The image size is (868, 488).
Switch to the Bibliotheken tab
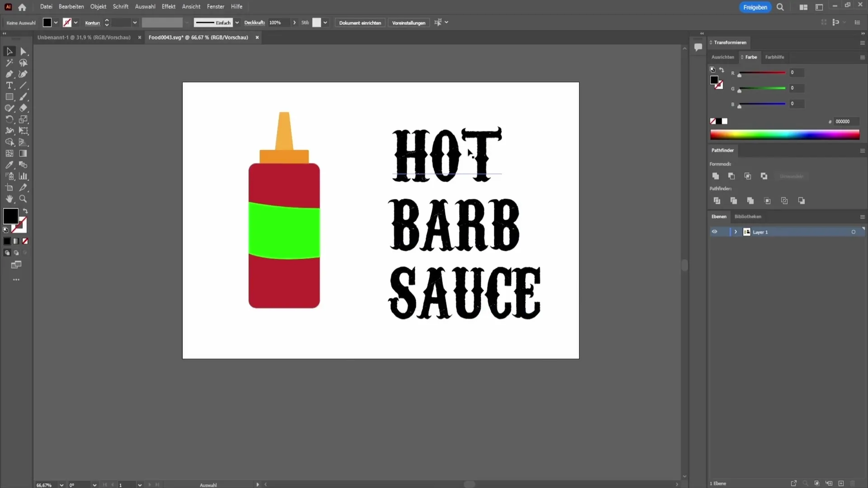[x=748, y=217]
